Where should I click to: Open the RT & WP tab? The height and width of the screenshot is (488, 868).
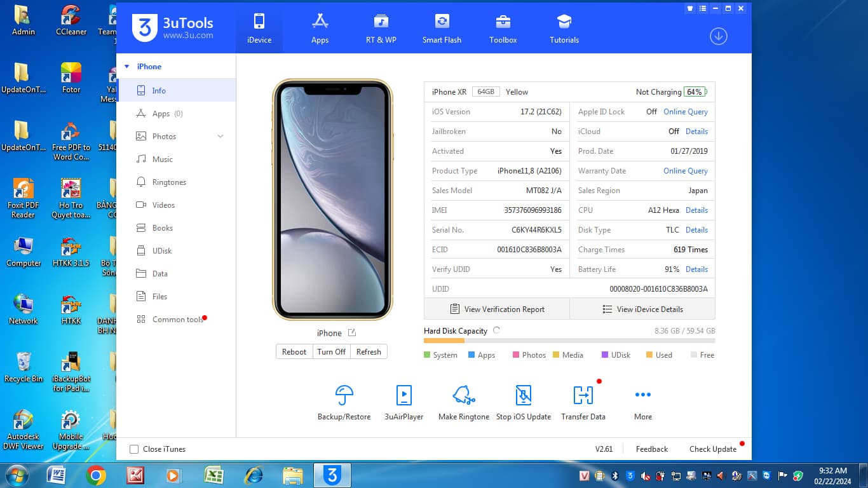pos(381,29)
